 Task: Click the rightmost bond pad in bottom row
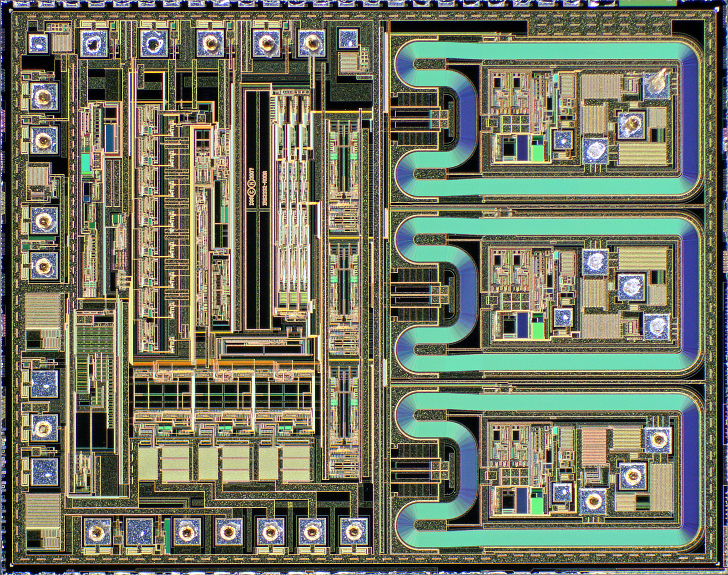click(x=353, y=531)
